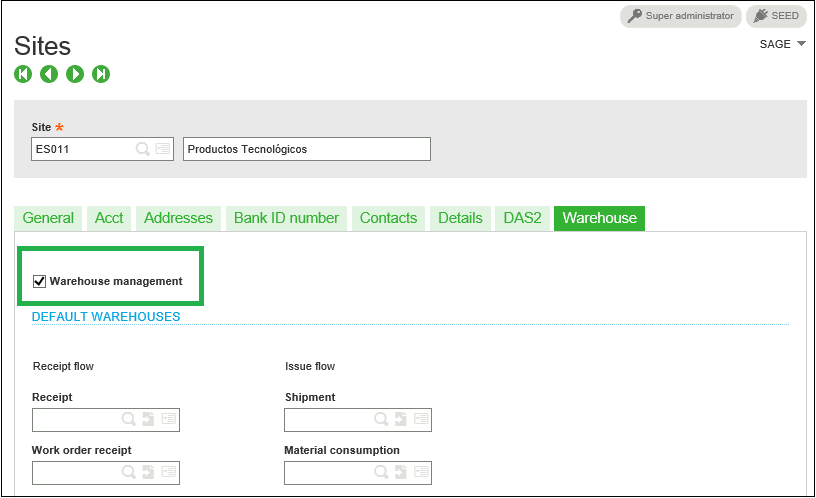Click the Productos Tecnológicos name field
Image resolution: width=816 pixels, height=498 pixels.
[307, 149]
